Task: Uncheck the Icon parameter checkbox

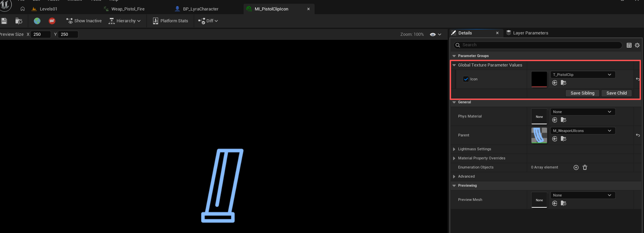Action: click(466, 79)
